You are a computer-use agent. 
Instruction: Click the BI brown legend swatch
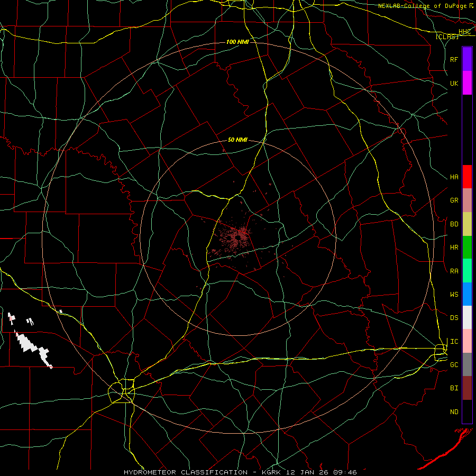467,388
